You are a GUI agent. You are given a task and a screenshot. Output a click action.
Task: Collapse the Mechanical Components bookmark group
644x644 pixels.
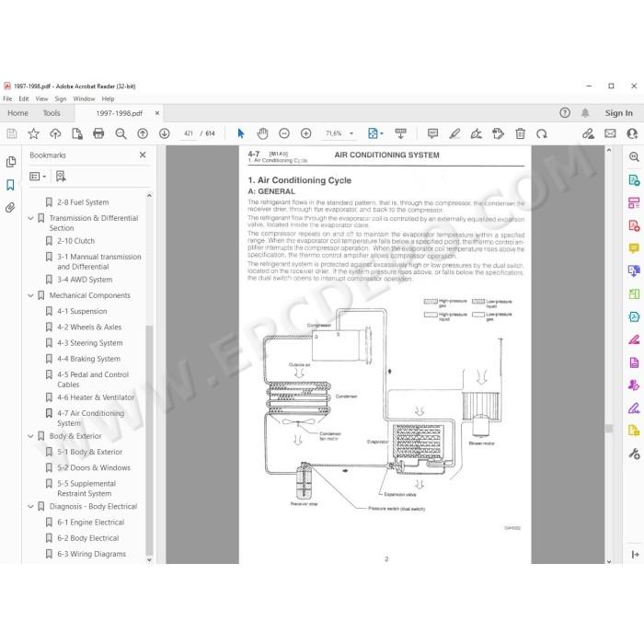(x=30, y=295)
